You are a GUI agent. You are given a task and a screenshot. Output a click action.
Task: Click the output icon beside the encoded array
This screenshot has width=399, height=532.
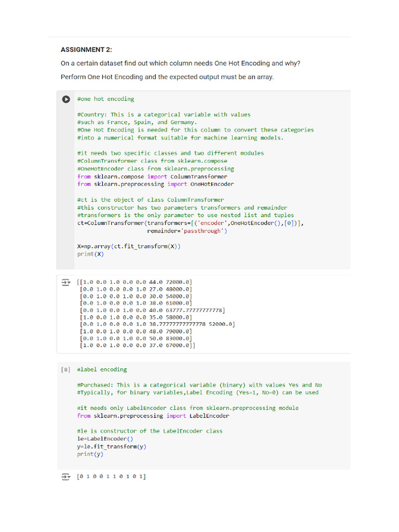coord(65,282)
